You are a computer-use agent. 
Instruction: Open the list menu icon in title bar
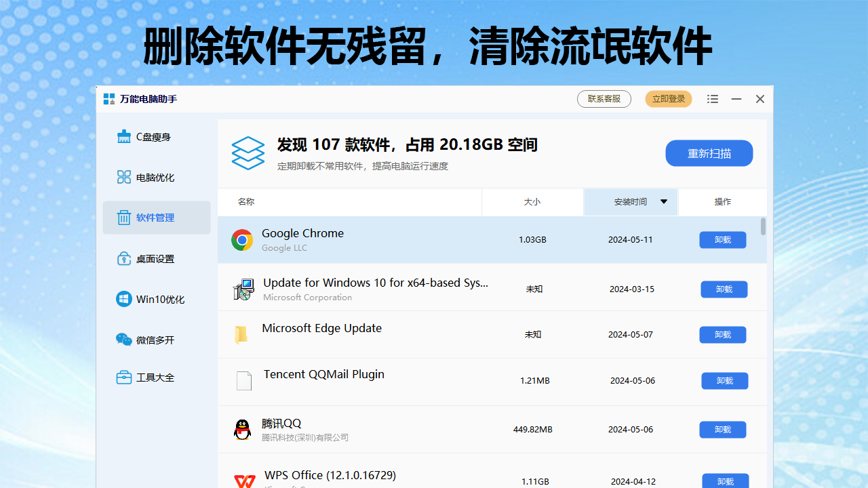click(x=713, y=99)
